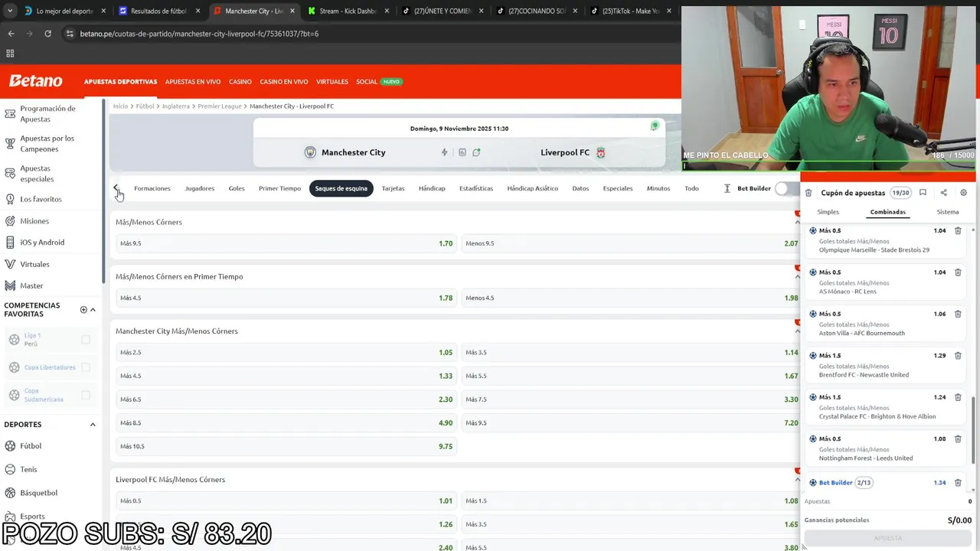
Task: Collapse Más/Menos Córners en Primer Tiempo market
Action: [797, 276]
